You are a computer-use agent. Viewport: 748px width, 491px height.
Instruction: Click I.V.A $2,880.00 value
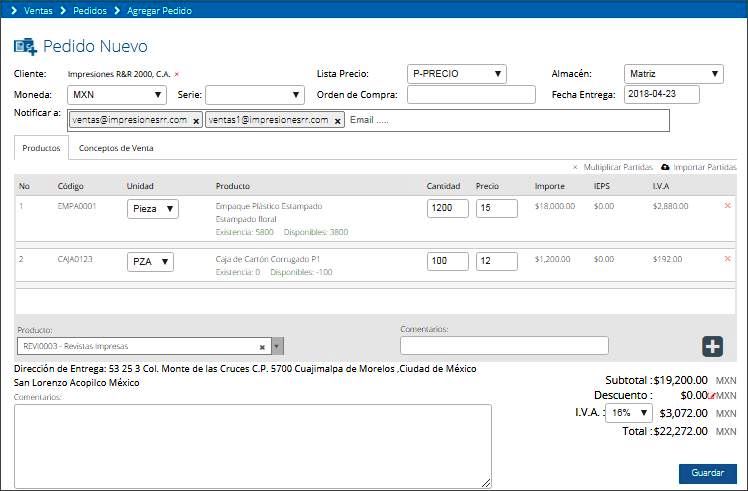[670, 206]
